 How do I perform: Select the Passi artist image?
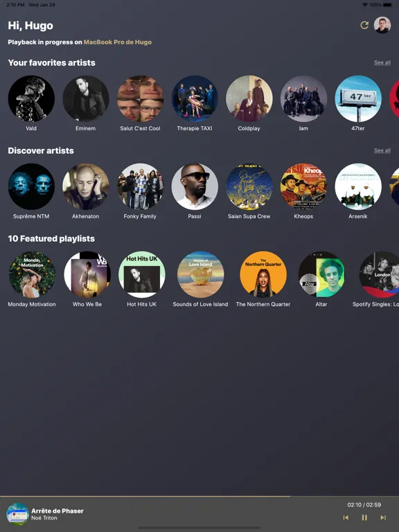click(195, 186)
